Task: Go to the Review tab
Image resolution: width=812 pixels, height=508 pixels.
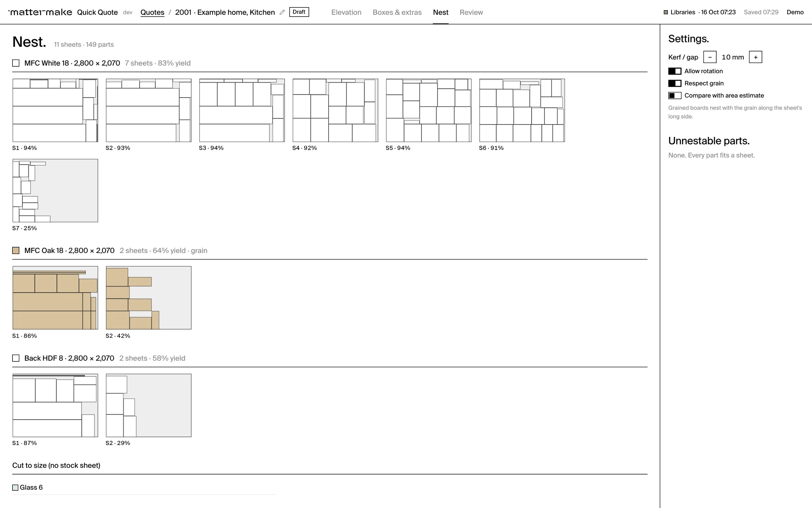Action: (471, 12)
